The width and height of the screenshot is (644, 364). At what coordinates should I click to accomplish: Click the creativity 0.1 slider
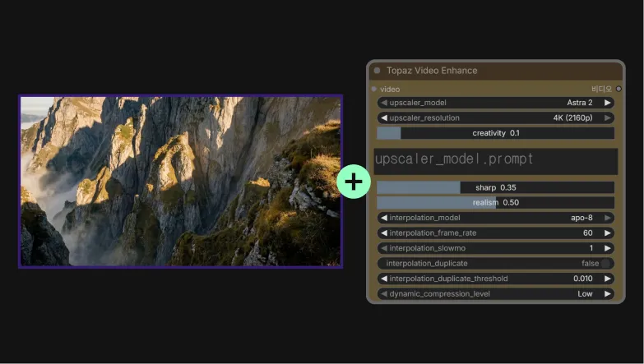496,133
